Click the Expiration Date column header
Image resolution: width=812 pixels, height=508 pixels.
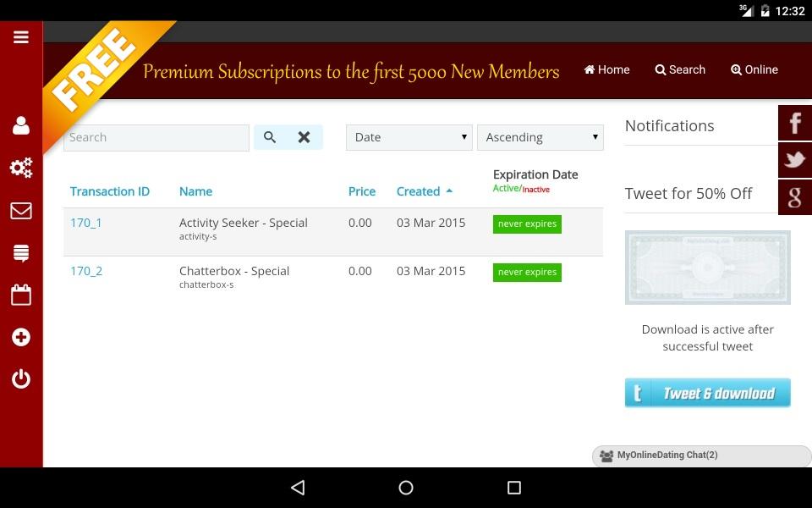[x=535, y=174]
